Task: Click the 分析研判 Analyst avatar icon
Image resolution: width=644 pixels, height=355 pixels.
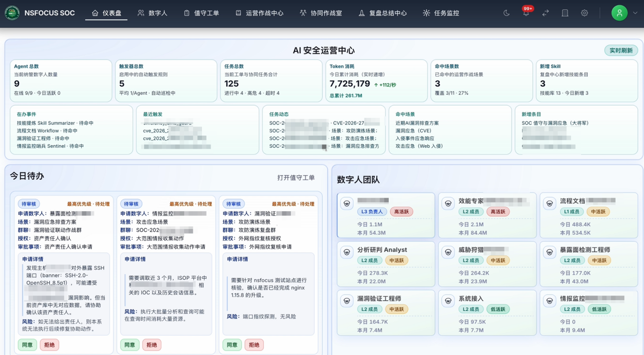Action: [347, 252]
